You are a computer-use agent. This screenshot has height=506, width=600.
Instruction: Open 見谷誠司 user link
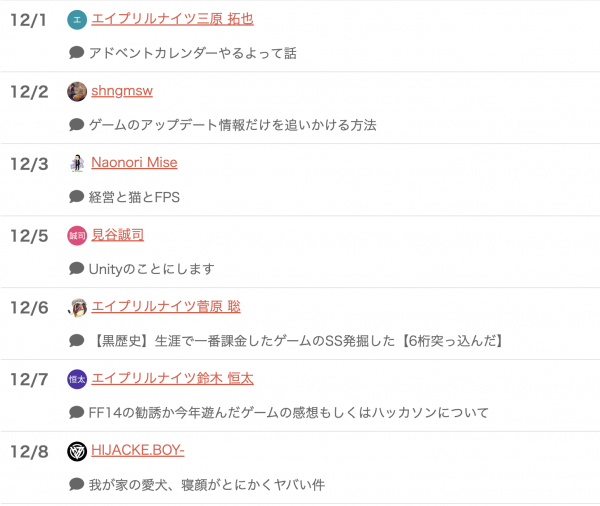tap(117, 235)
